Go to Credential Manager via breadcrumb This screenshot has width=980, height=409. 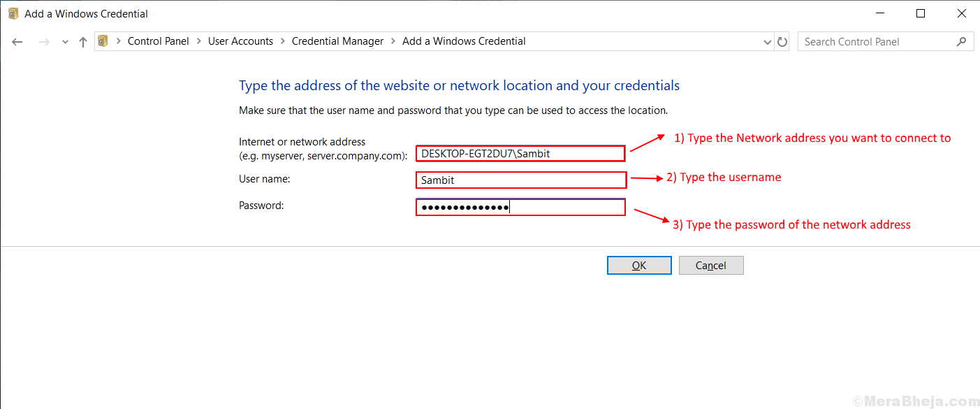[338, 41]
